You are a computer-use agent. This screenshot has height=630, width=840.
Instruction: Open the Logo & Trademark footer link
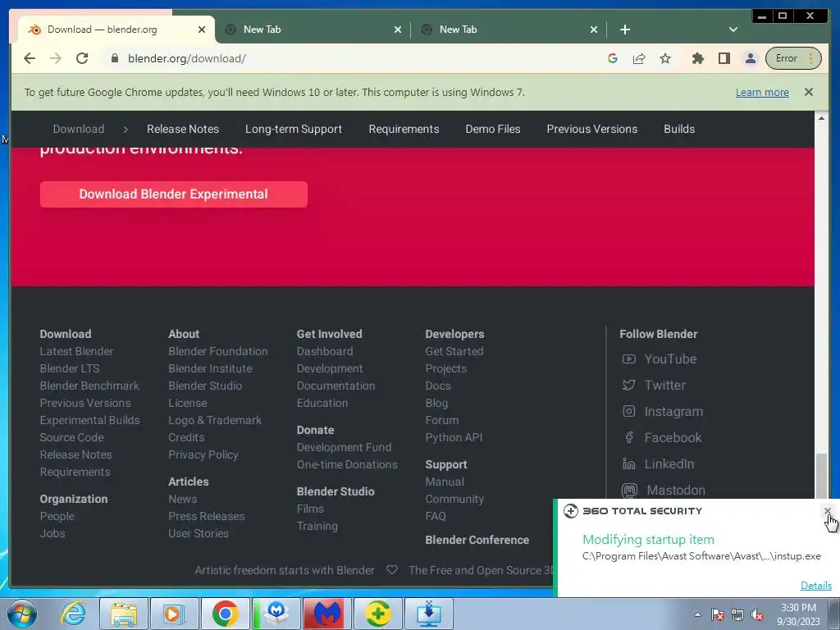(x=215, y=420)
